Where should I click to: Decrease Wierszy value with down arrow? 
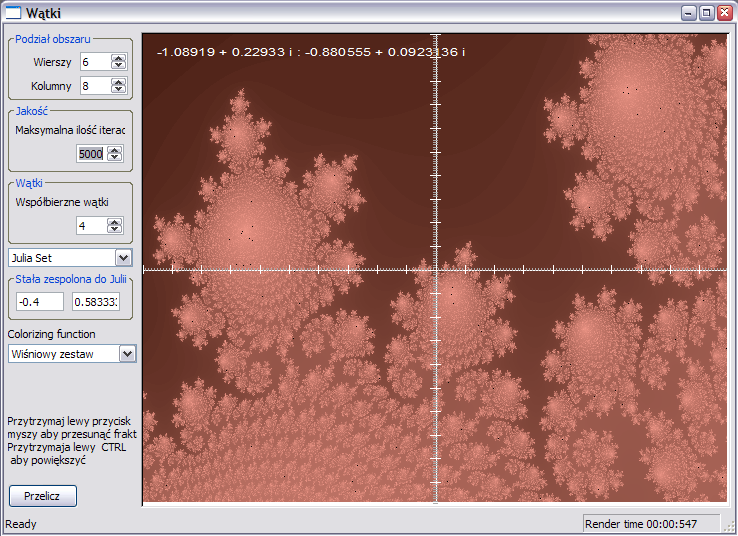click(x=118, y=66)
